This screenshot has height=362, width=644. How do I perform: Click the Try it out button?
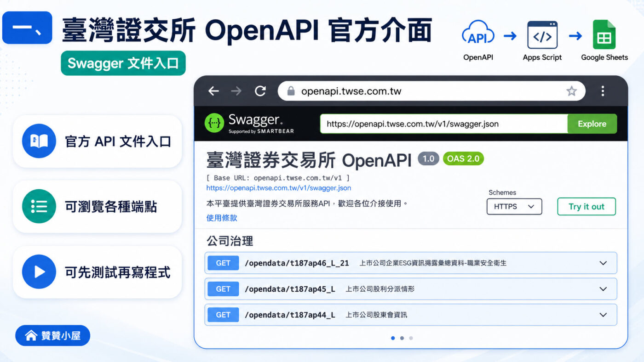[x=586, y=206]
